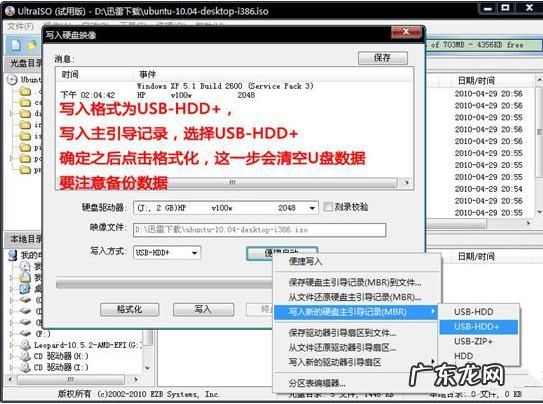Click scroll-up arrow of disc file list

tap(539, 80)
